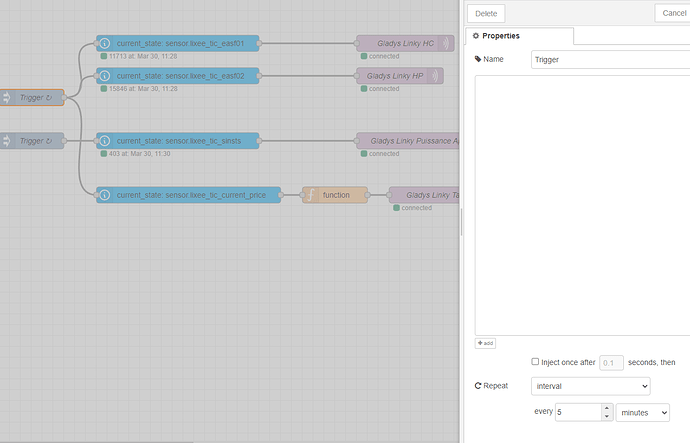Open the minutes unit dropdown

pyautogui.click(x=642, y=413)
